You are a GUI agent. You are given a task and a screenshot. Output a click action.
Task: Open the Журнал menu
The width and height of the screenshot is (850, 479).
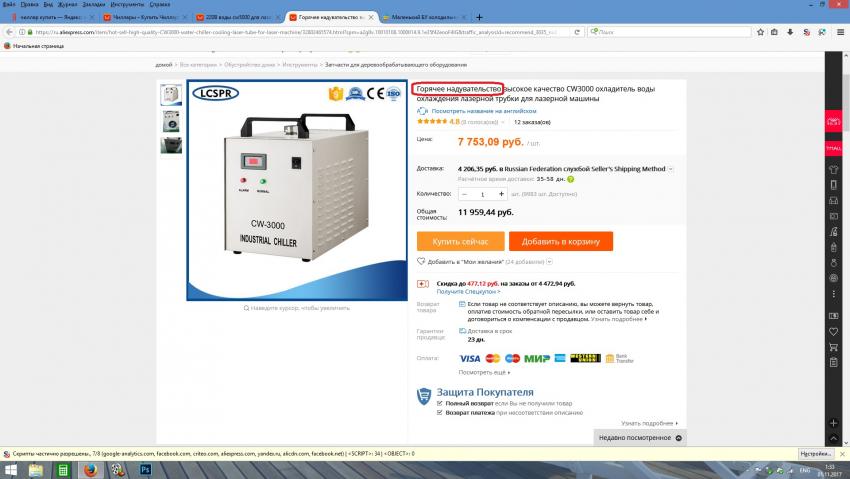point(68,4)
